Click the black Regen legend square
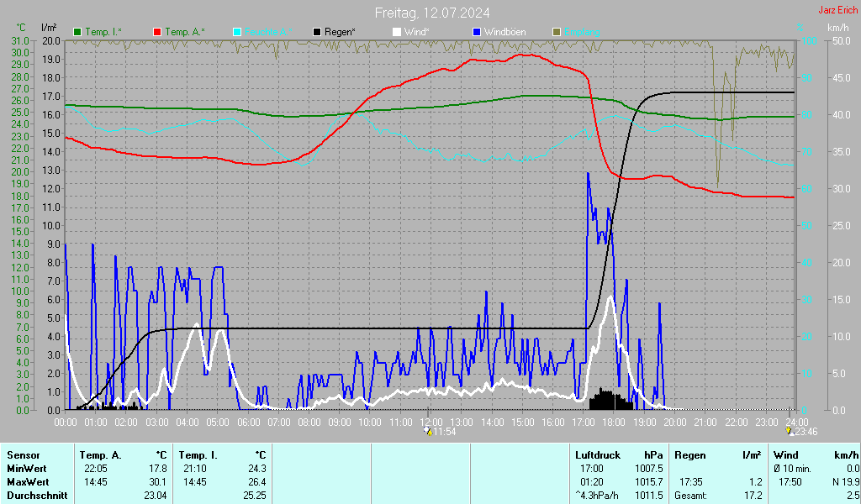This screenshot has width=861, height=504. (317, 32)
